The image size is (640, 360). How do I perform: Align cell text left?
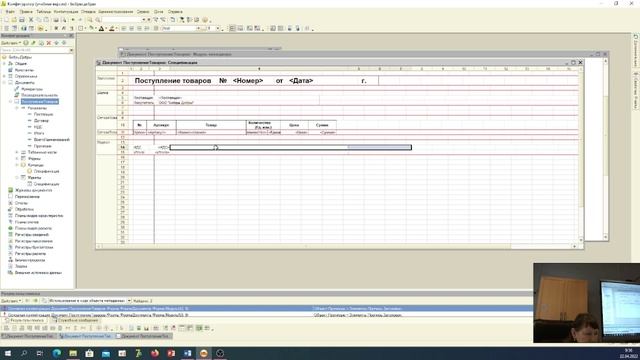(124, 29)
